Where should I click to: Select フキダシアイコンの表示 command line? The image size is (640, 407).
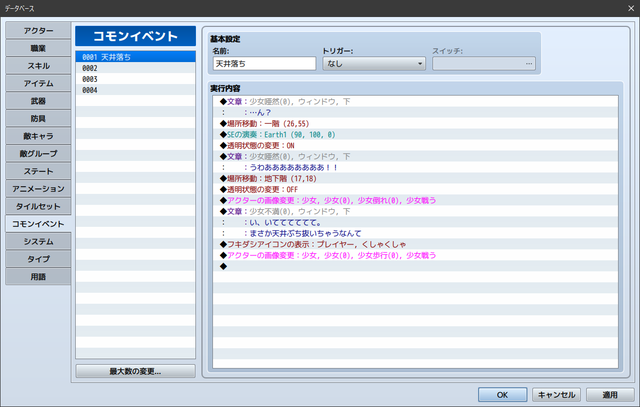(x=415, y=245)
